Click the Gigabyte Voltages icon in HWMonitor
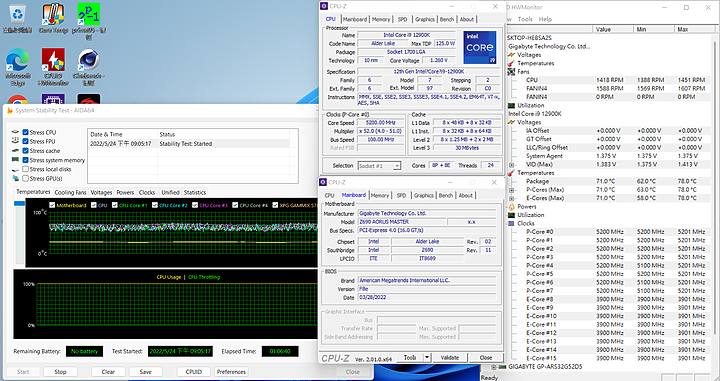 (x=511, y=55)
